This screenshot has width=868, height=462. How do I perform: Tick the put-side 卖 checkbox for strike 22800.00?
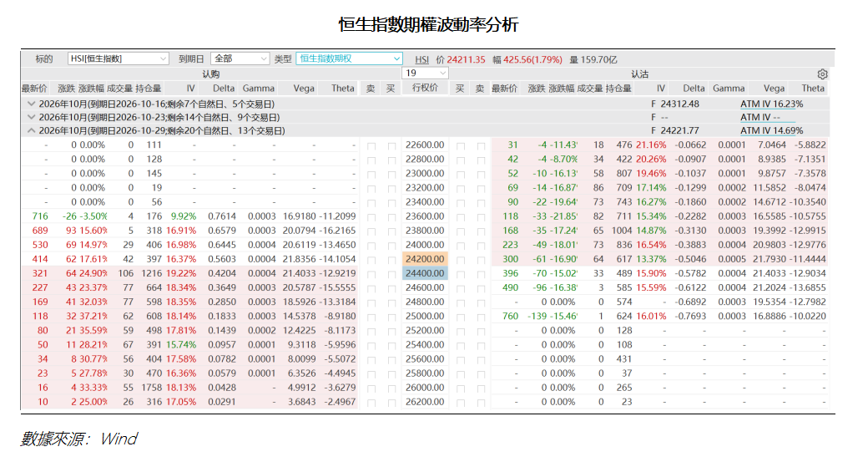[x=481, y=160]
